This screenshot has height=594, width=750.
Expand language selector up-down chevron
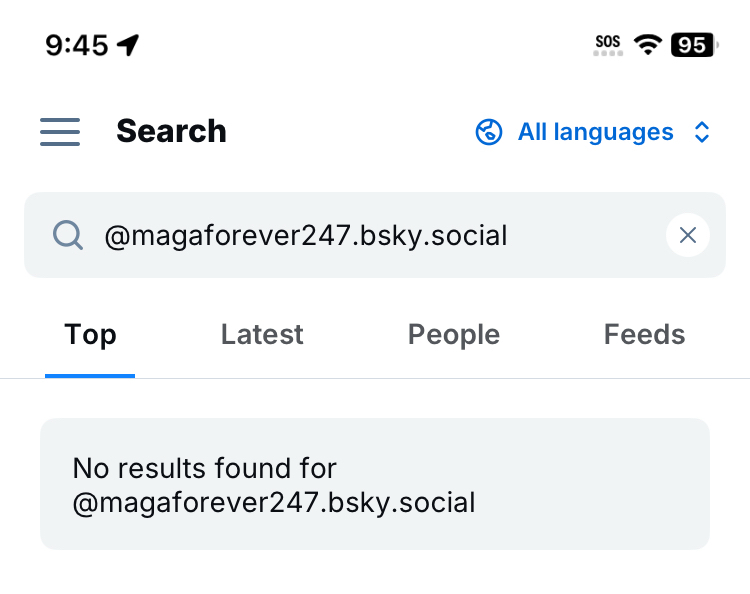click(x=702, y=132)
